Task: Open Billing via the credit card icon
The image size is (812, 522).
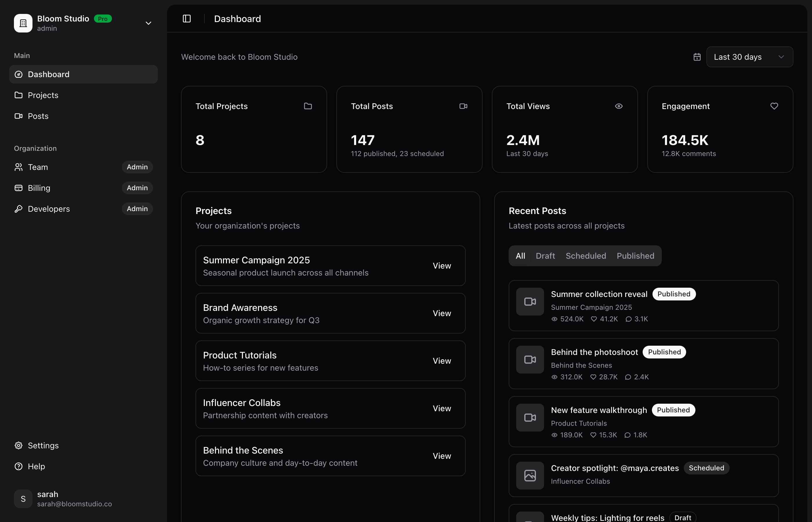Action: pos(19,188)
